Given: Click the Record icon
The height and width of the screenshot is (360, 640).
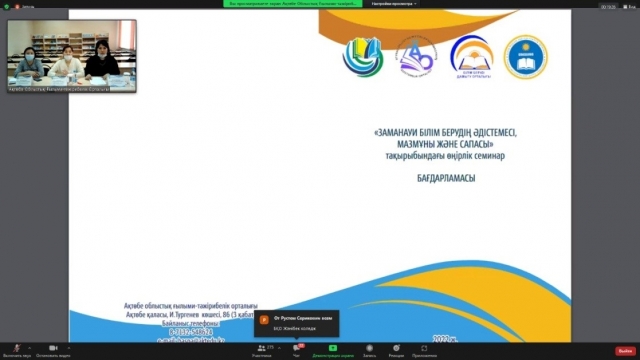Looking at the screenshot, I should [369, 351].
